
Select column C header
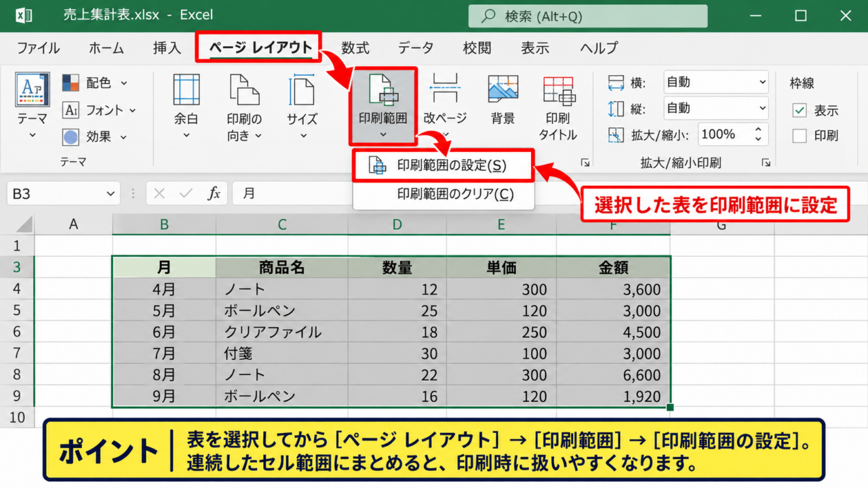(x=282, y=224)
